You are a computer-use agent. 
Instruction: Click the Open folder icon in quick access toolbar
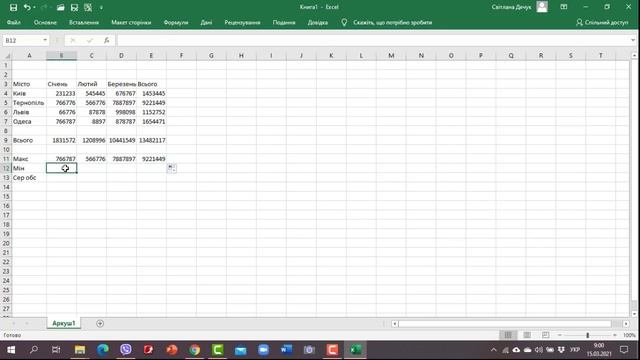tap(60, 7)
